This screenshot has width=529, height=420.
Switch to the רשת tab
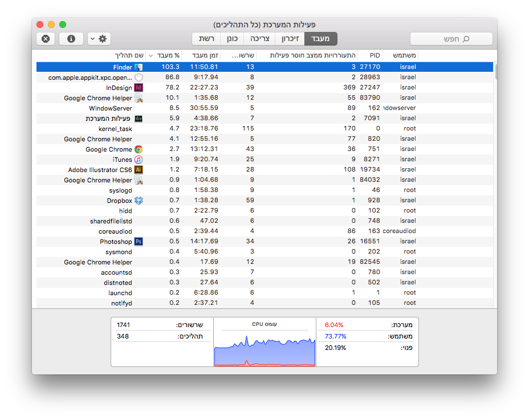(x=206, y=38)
